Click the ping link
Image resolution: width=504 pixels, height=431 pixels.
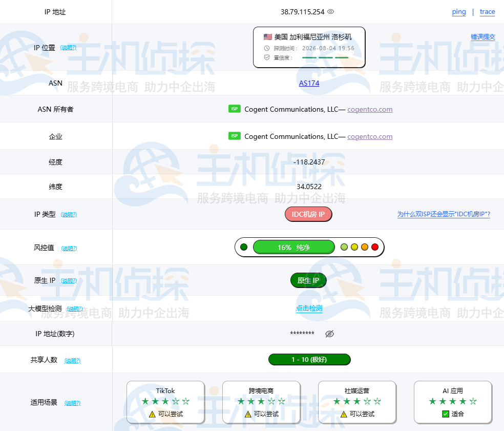(459, 12)
